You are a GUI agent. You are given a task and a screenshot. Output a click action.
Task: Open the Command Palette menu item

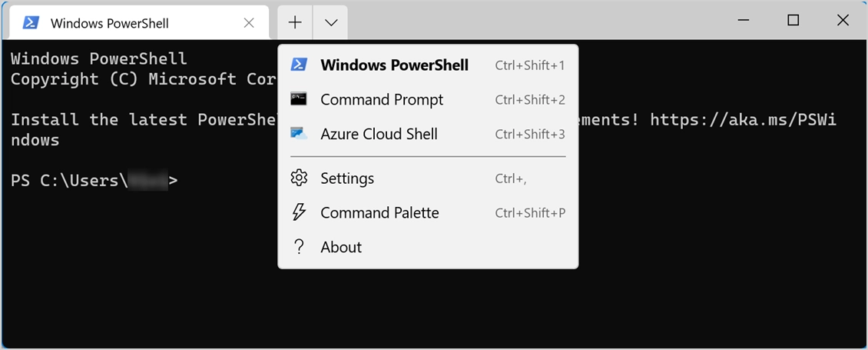[x=379, y=213]
